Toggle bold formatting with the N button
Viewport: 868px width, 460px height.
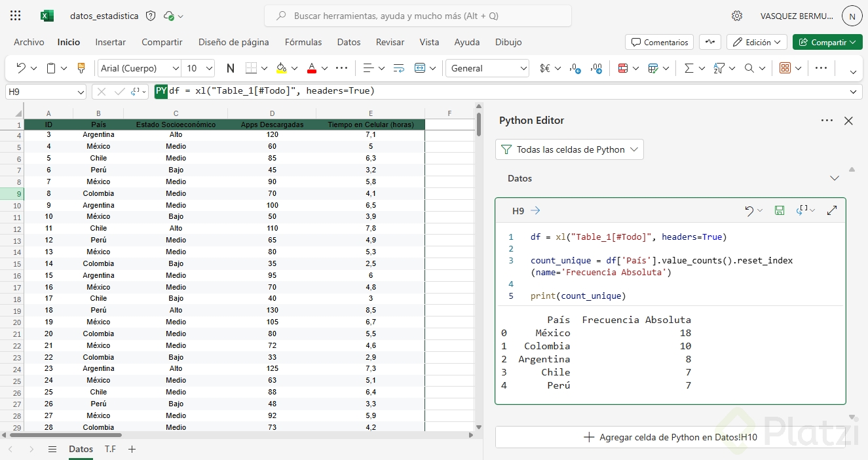click(x=231, y=68)
